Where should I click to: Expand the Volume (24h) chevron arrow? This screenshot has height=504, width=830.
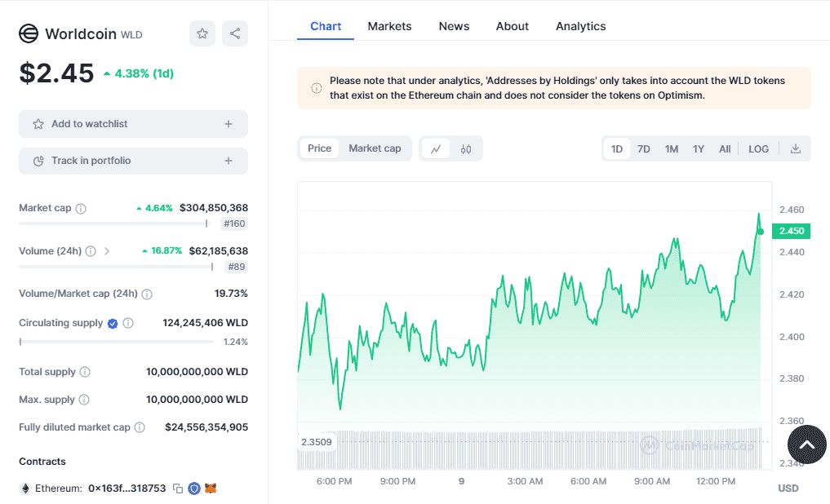[107, 251]
